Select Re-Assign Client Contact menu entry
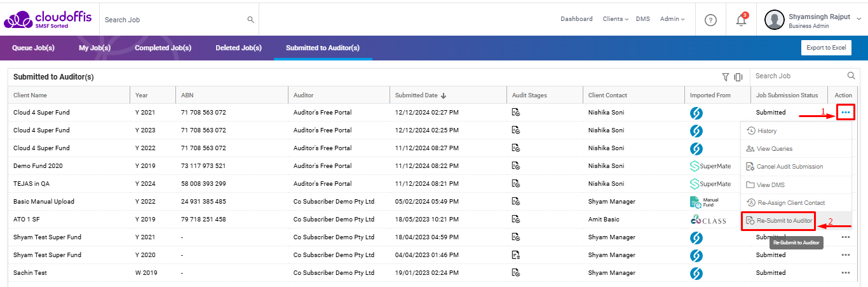The height and width of the screenshot is (287, 868). [796, 203]
